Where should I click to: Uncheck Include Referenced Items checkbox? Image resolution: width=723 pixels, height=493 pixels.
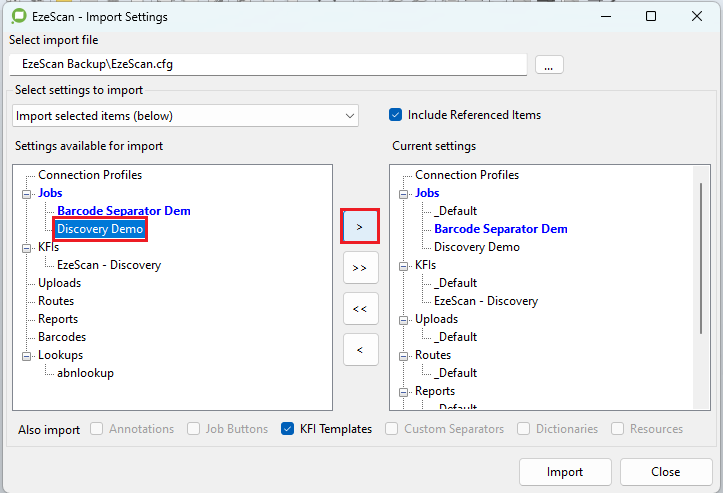pyautogui.click(x=396, y=115)
